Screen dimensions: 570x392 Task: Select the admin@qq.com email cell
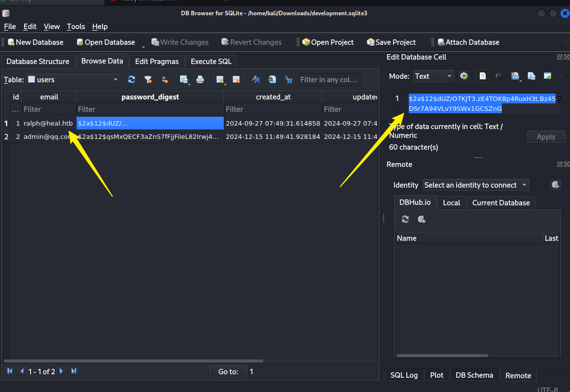pos(49,136)
